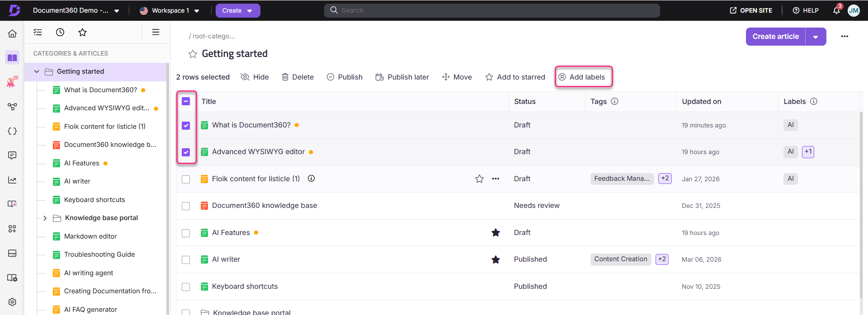Open the Feedback chat icon in sidebar

12,155
